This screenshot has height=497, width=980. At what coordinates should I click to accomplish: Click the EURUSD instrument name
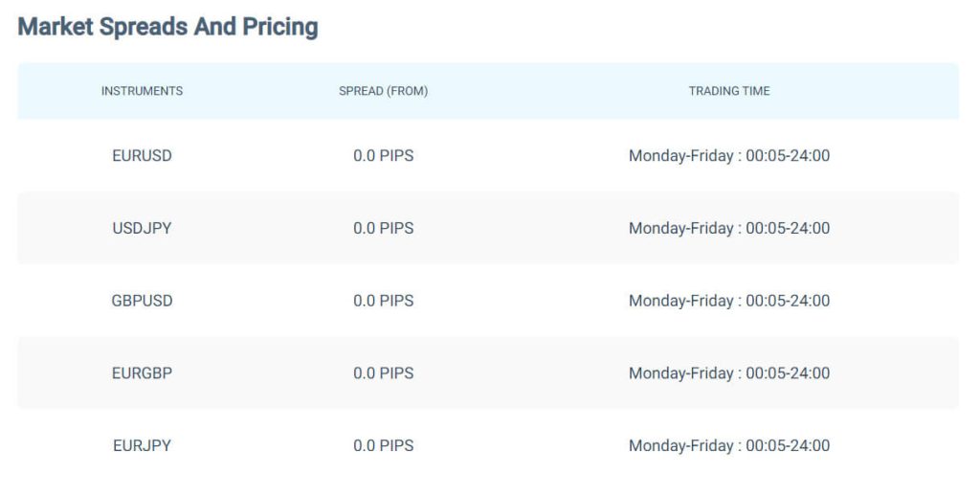click(142, 156)
